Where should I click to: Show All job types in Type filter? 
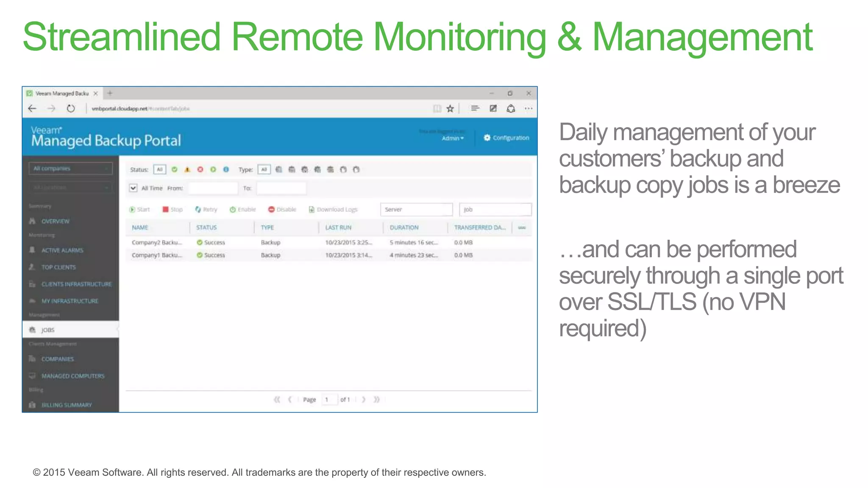[x=264, y=169]
